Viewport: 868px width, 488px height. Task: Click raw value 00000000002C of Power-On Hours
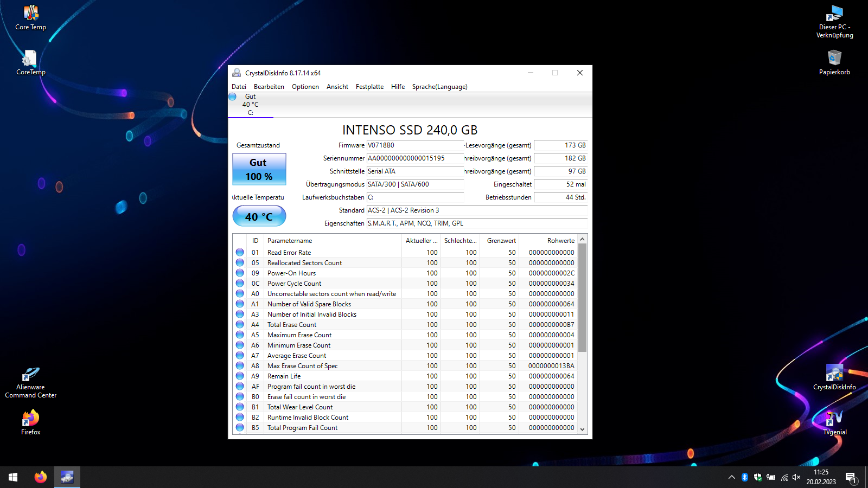551,273
